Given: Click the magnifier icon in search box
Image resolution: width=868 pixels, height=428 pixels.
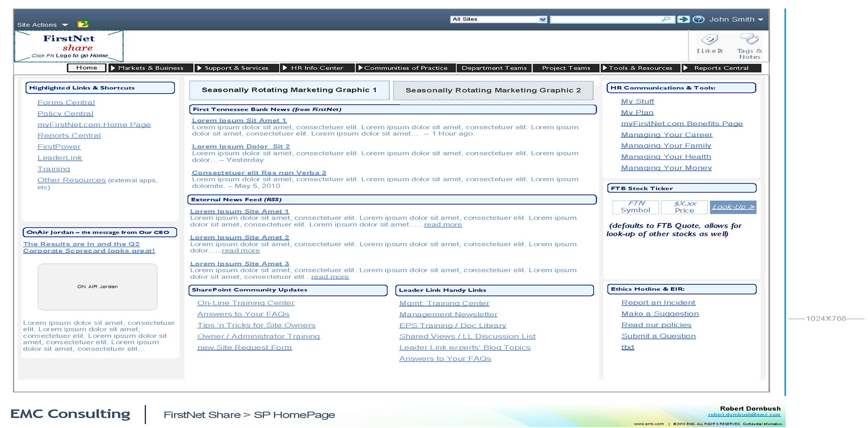Looking at the screenshot, I should (x=665, y=19).
